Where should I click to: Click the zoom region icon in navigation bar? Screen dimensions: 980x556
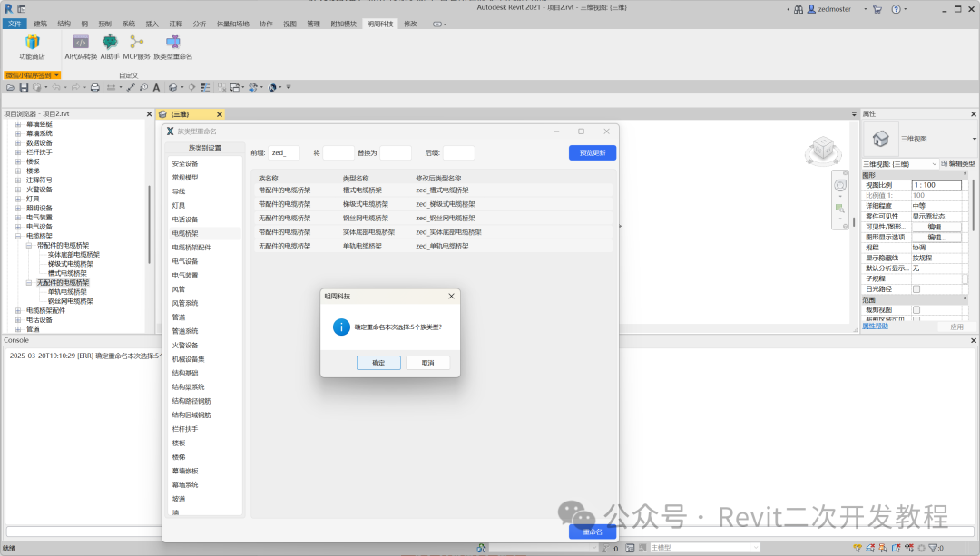click(x=840, y=208)
